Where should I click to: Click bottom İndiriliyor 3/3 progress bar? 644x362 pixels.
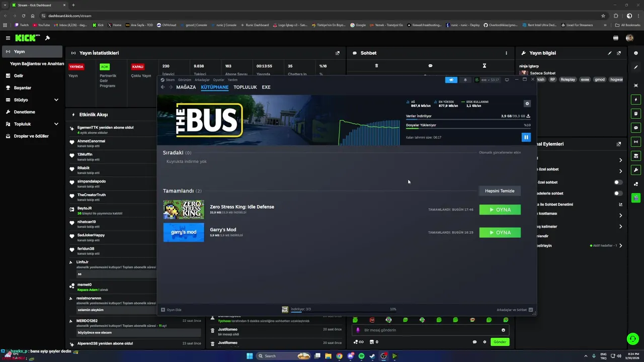click(344, 312)
